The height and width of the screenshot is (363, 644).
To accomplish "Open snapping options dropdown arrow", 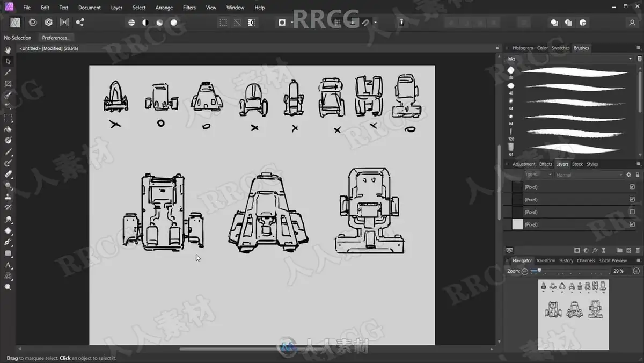I will (x=375, y=23).
